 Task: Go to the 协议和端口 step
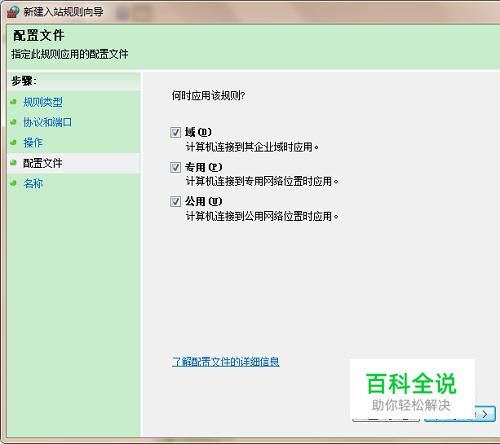pos(47,122)
